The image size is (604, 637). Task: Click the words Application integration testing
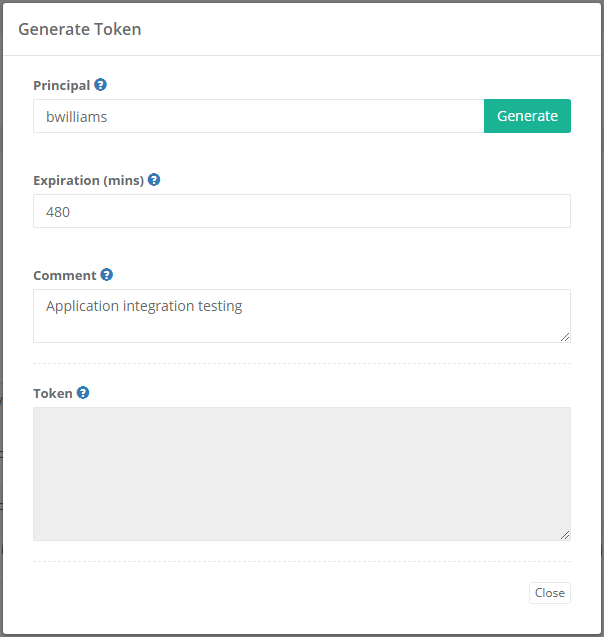pyautogui.click(x=144, y=306)
